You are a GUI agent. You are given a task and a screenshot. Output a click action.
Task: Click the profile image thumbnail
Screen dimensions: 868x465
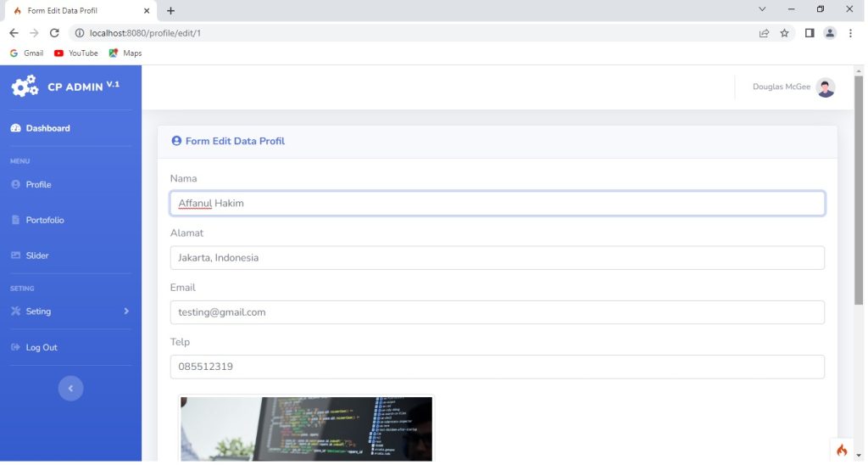[x=306, y=429]
